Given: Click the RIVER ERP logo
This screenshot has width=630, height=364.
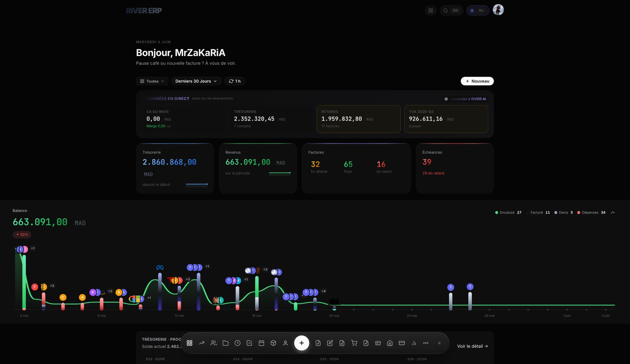Looking at the screenshot, I should click(x=144, y=11).
